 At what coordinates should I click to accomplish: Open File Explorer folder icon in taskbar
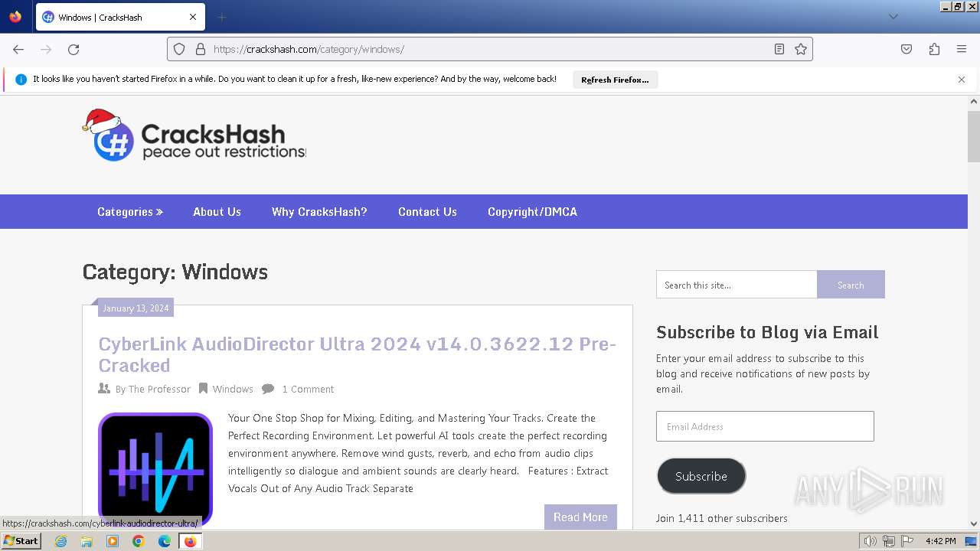pos(87,541)
